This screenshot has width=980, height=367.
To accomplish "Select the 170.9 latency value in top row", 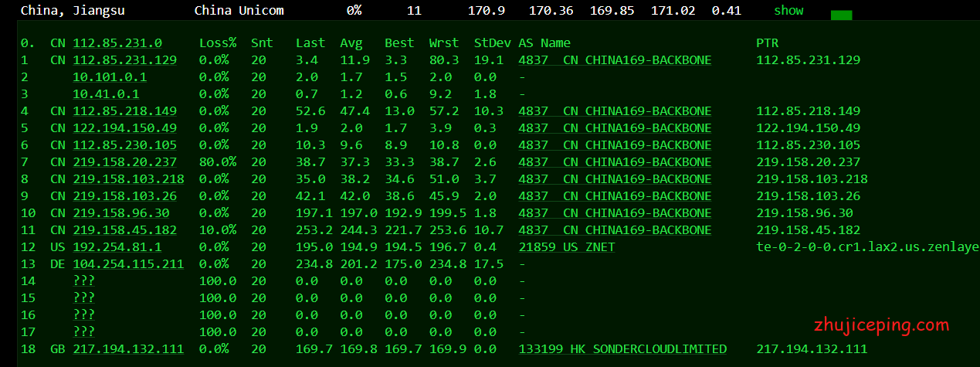I will coord(487,11).
